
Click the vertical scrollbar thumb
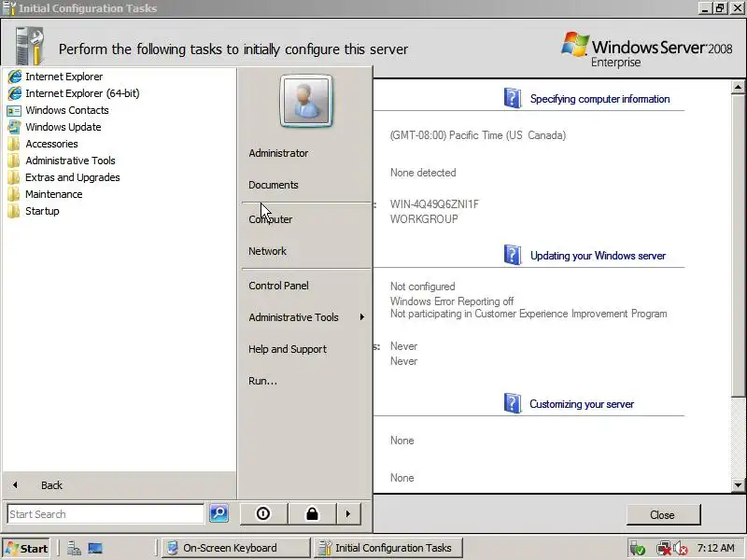click(738, 245)
